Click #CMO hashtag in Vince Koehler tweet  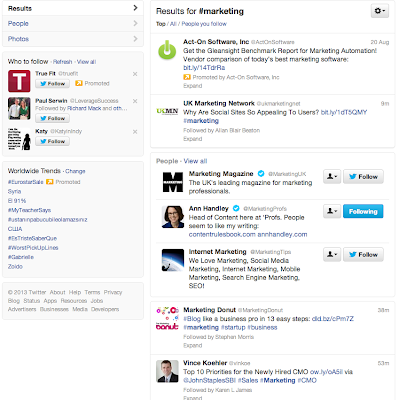pyautogui.click(x=307, y=380)
